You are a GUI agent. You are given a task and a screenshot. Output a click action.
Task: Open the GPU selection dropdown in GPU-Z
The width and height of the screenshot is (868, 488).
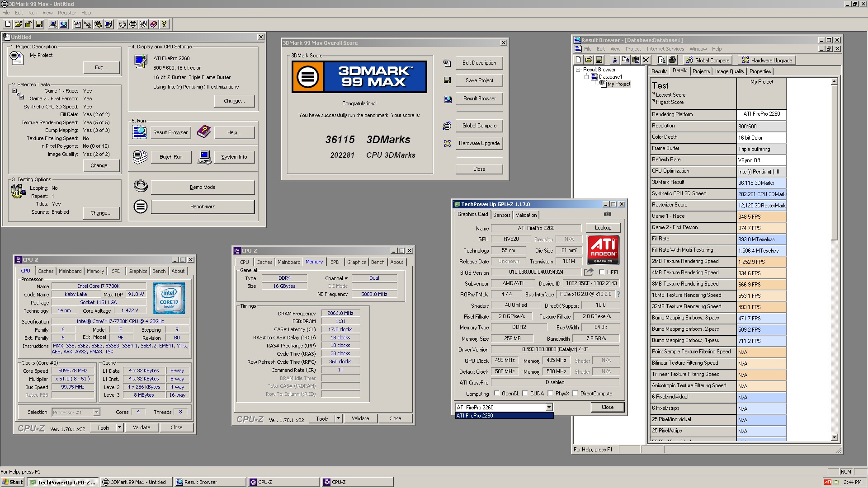point(549,407)
